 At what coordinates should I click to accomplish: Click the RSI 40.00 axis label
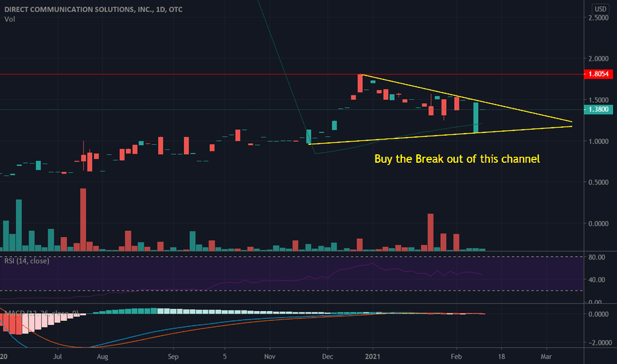[x=597, y=280]
